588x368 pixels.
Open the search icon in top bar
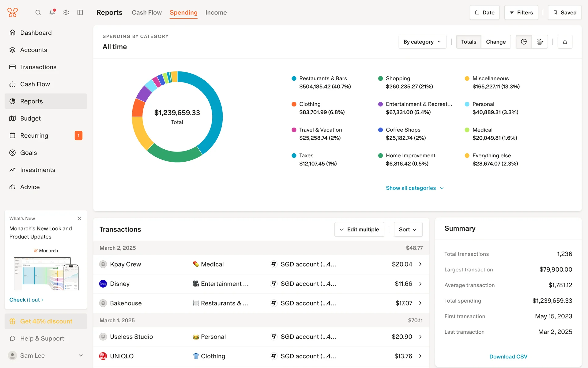point(38,13)
